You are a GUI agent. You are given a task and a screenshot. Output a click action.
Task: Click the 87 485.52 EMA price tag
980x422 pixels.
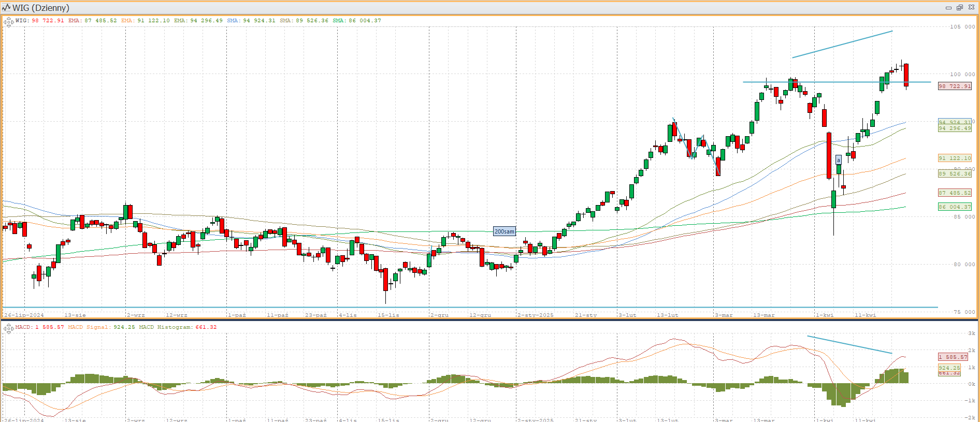955,193
